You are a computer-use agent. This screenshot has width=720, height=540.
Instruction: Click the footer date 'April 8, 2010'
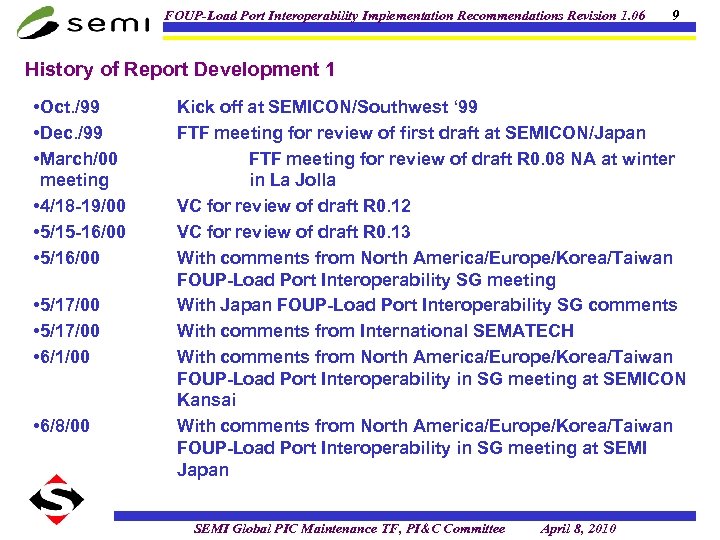(578, 529)
